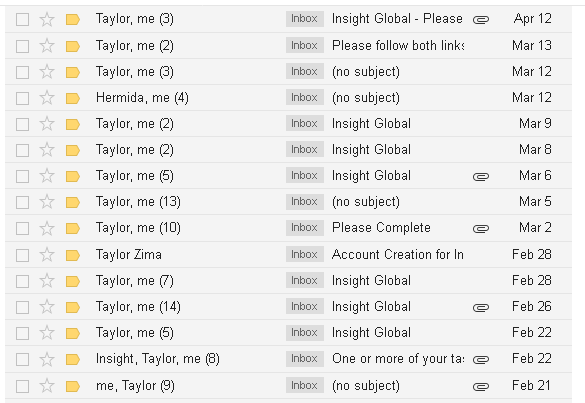
Task: Star the Apr 12 Insight Global email
Action: point(47,19)
